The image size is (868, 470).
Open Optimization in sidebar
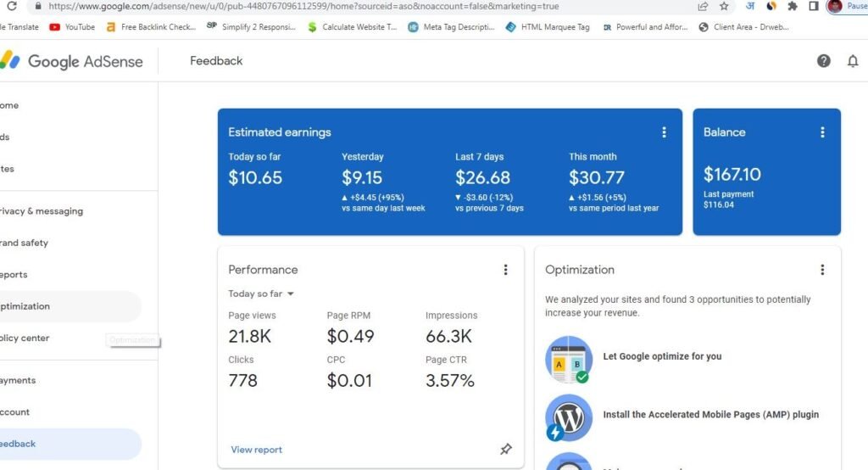pos(71,306)
